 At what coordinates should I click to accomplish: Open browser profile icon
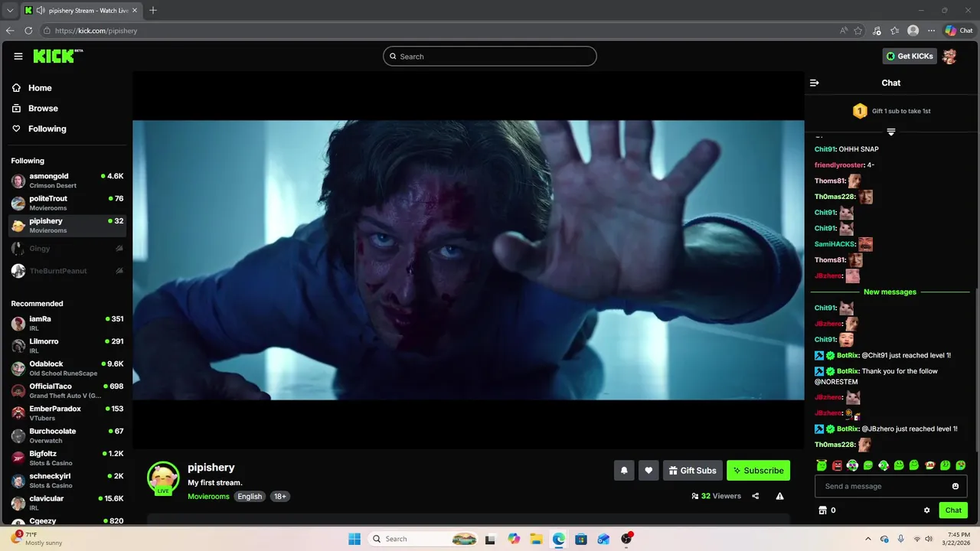click(x=913, y=31)
